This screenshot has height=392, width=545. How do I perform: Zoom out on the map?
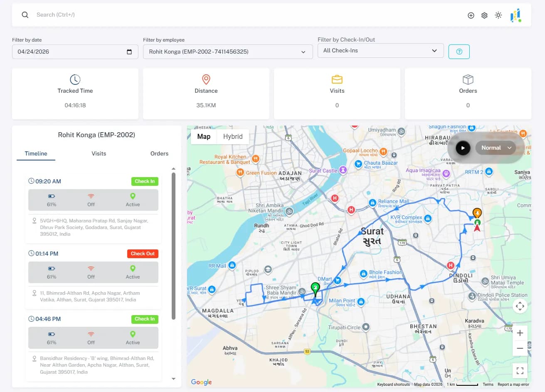pyautogui.click(x=520, y=348)
